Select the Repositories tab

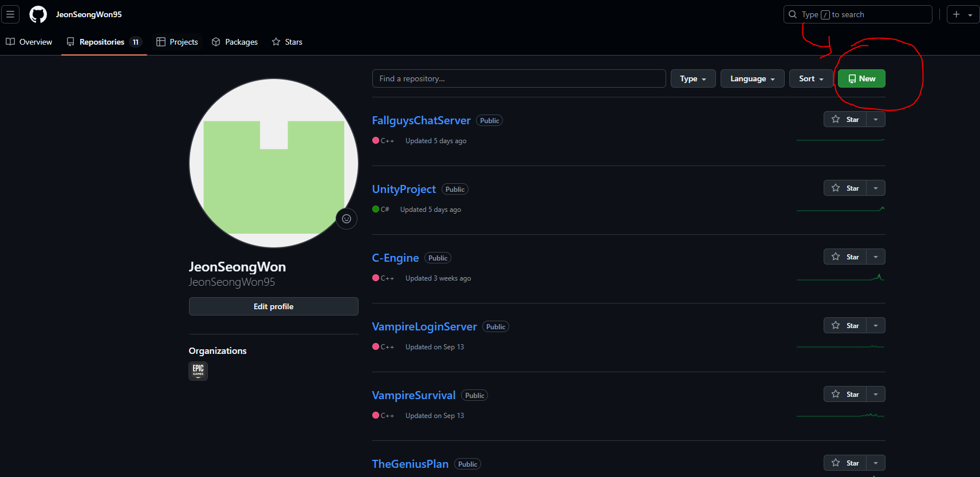pos(104,42)
